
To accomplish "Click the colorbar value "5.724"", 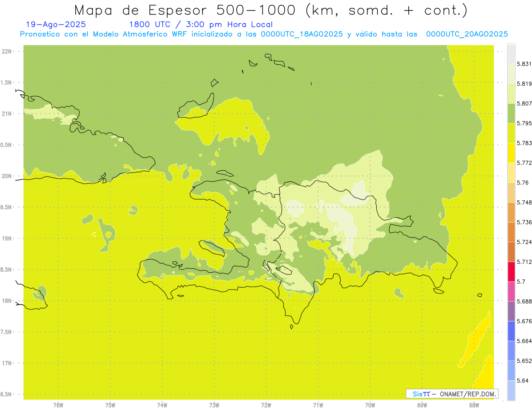I will 524,242.
